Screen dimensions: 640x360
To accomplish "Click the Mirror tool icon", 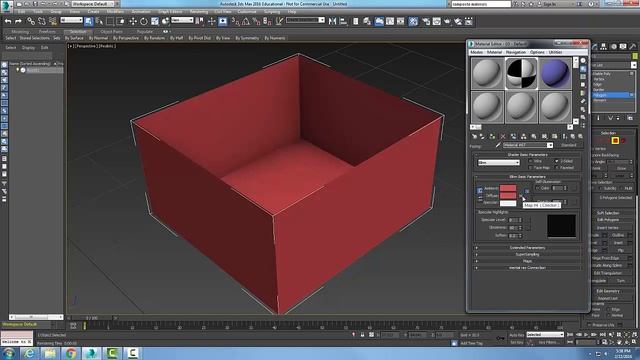I will click(x=332, y=21).
